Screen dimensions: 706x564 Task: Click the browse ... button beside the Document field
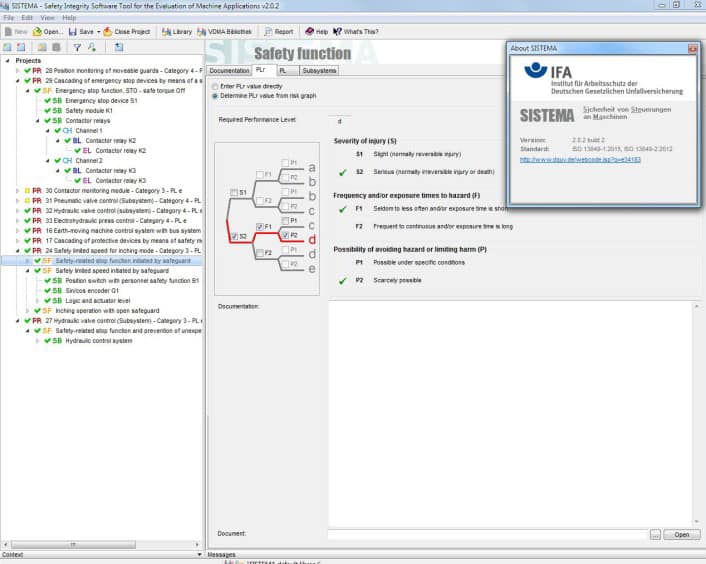(x=655, y=534)
